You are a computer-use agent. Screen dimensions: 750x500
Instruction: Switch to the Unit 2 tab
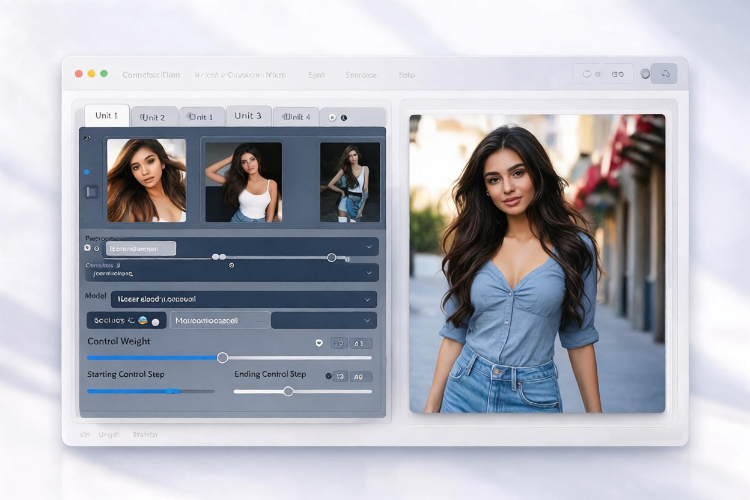[154, 117]
